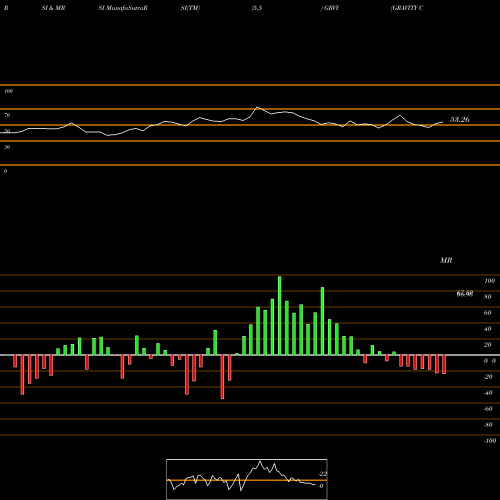
Task: Click the 20 label on MR right axis
Action: (x=488, y=345)
